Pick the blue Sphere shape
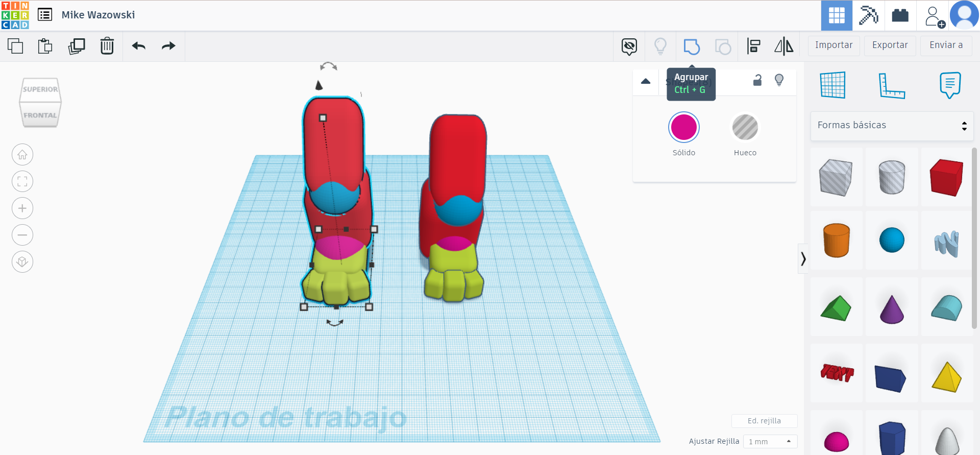This screenshot has width=980, height=455. [x=892, y=240]
